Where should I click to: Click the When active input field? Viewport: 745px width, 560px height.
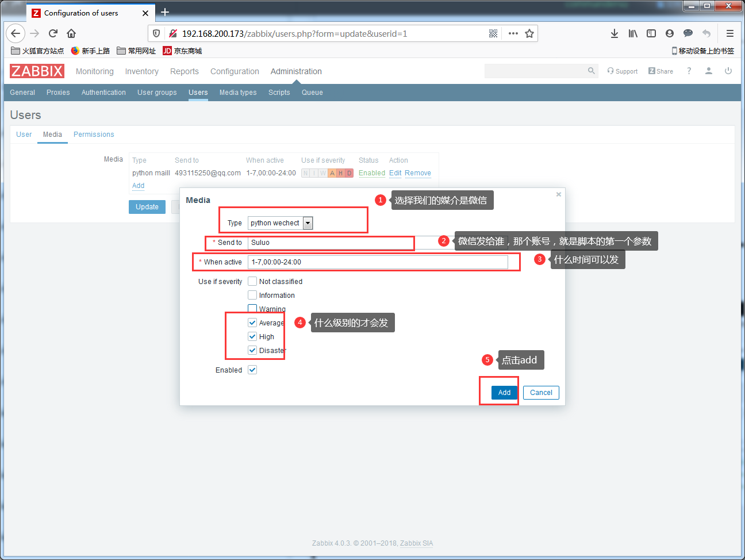pyautogui.click(x=378, y=262)
